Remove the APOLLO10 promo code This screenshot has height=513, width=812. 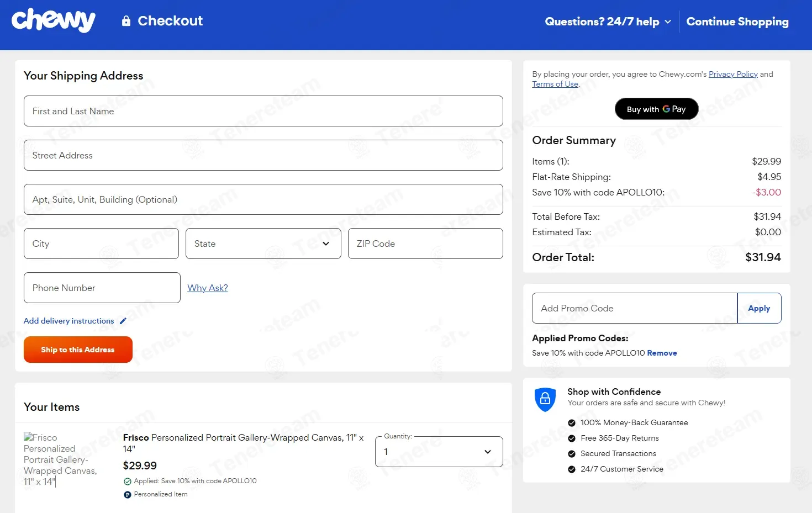pyautogui.click(x=662, y=353)
